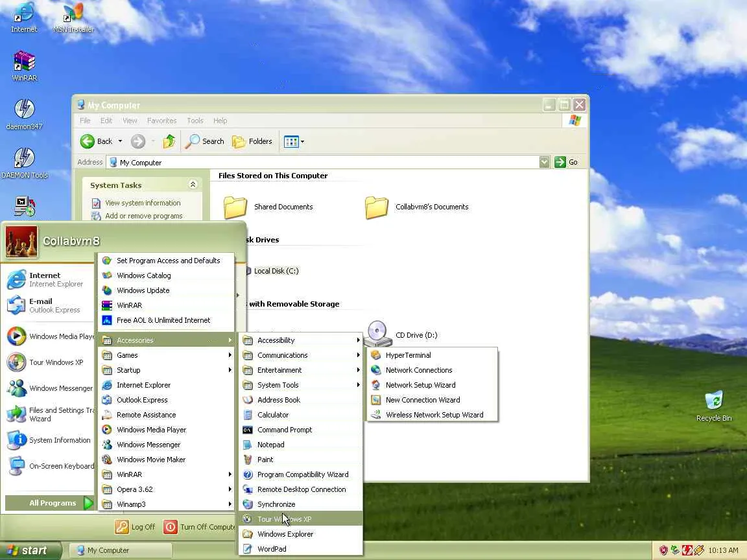
Task: Click My Computer taskbar button
Action: click(120, 550)
